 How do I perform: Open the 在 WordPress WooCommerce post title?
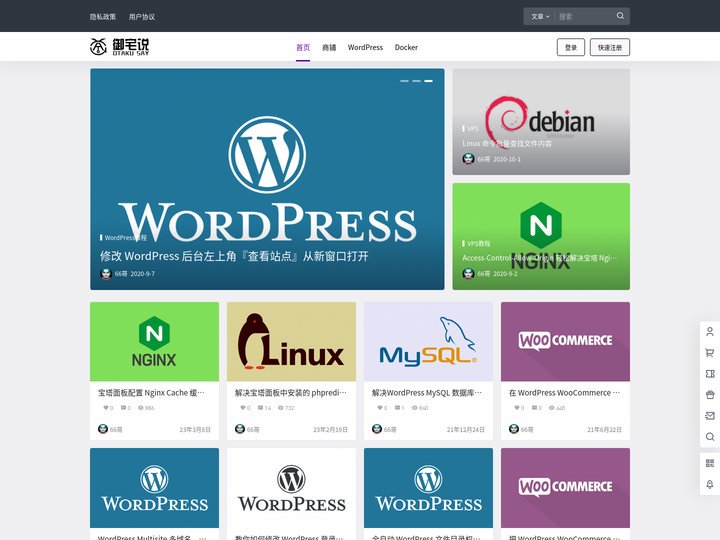(x=564, y=393)
